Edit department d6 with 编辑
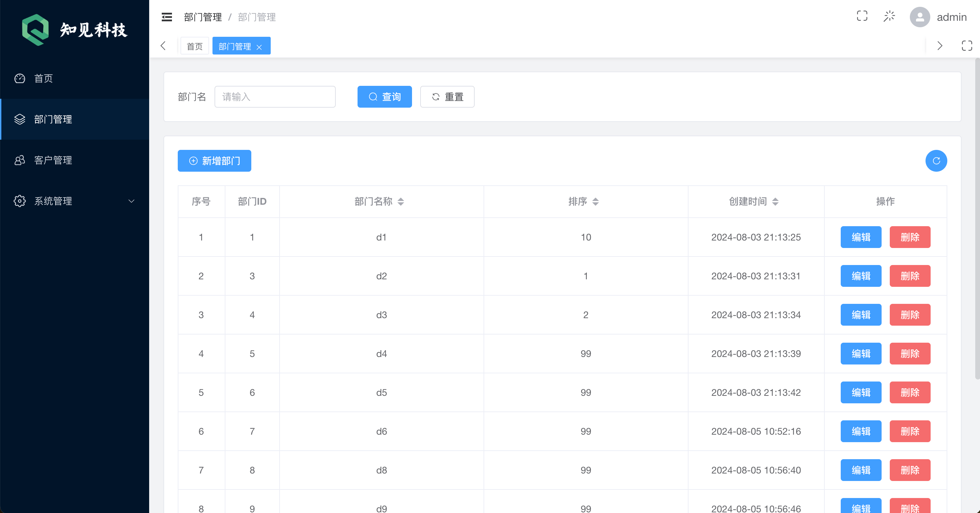Viewport: 980px width, 513px height. click(x=861, y=431)
